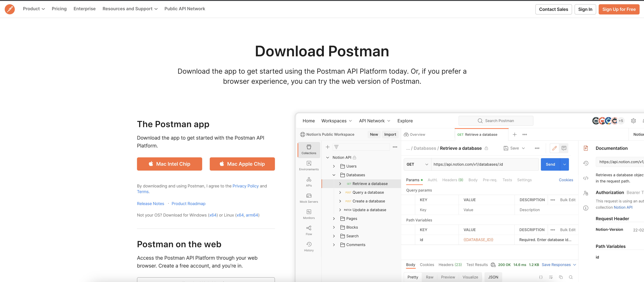Click the Sign Up for Free button

point(619,9)
